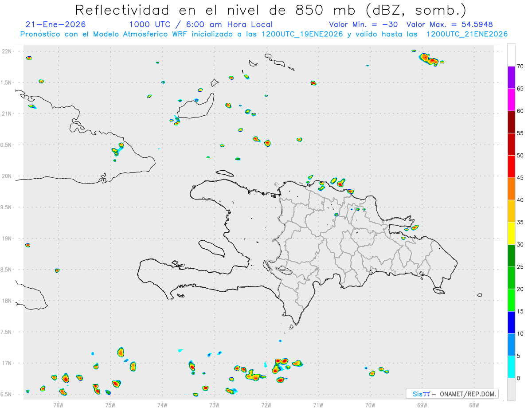The width and height of the screenshot is (532, 411).
Task: Click the longitude axis label '70W'
Action: tap(370, 405)
